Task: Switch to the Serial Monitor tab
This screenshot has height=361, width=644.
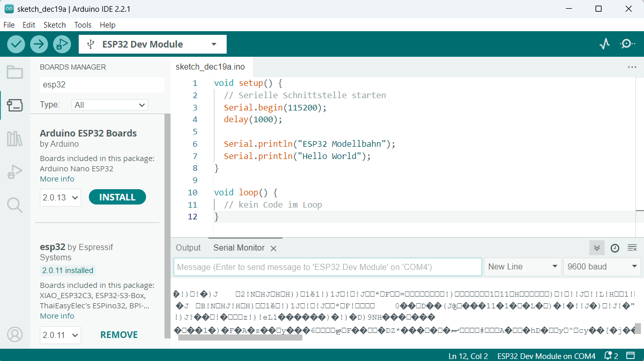Action: [x=239, y=247]
